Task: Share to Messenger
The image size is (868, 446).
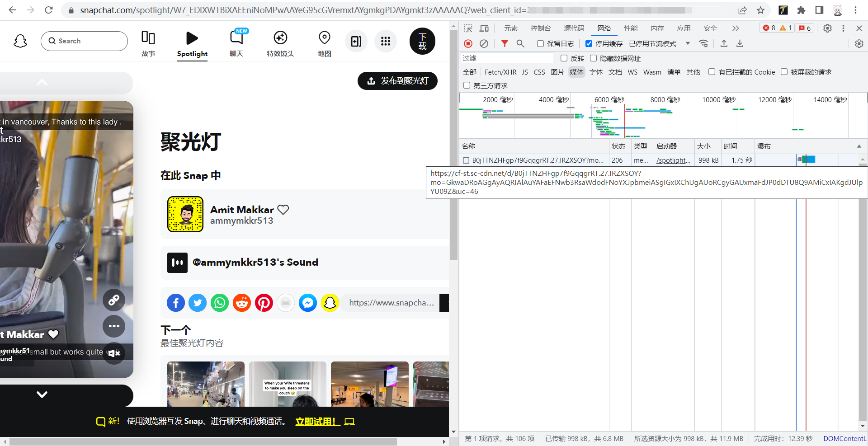Action: (x=308, y=303)
